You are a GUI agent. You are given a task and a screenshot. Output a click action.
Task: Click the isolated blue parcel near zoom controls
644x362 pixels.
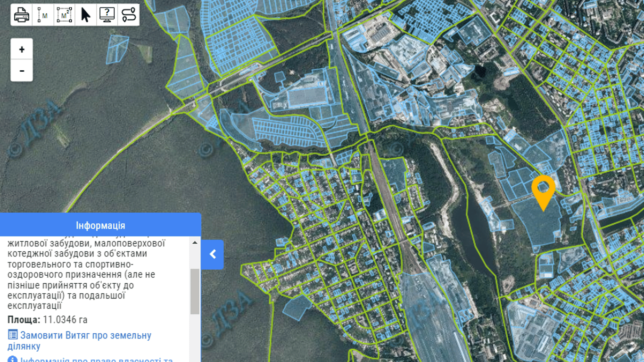click(x=117, y=49)
